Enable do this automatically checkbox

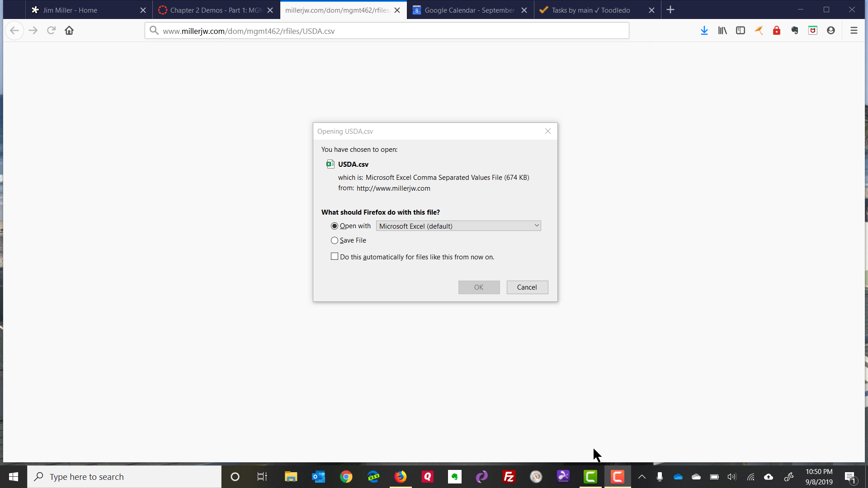335,257
